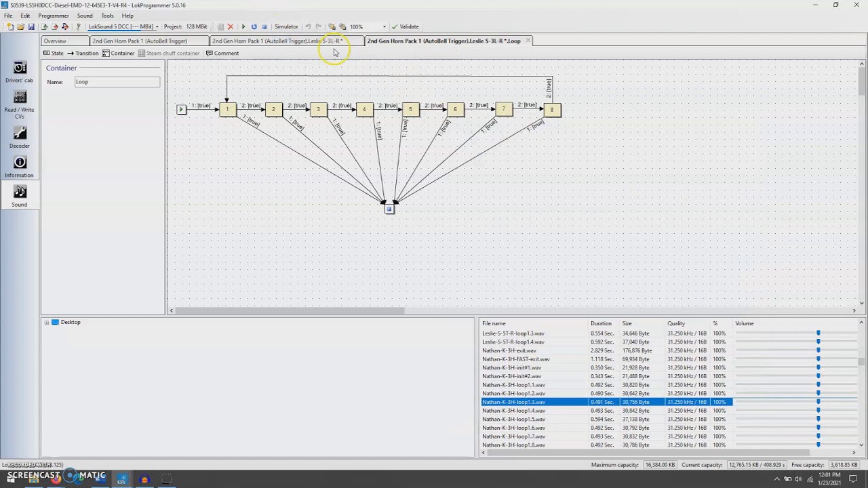Sort by File name column header
The height and width of the screenshot is (488, 868).
[x=534, y=323]
